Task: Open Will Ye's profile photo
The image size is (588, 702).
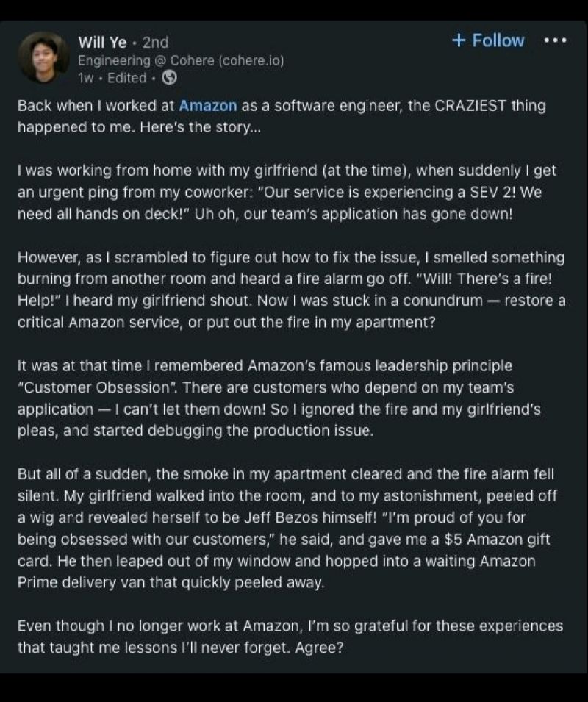Action: [43, 57]
